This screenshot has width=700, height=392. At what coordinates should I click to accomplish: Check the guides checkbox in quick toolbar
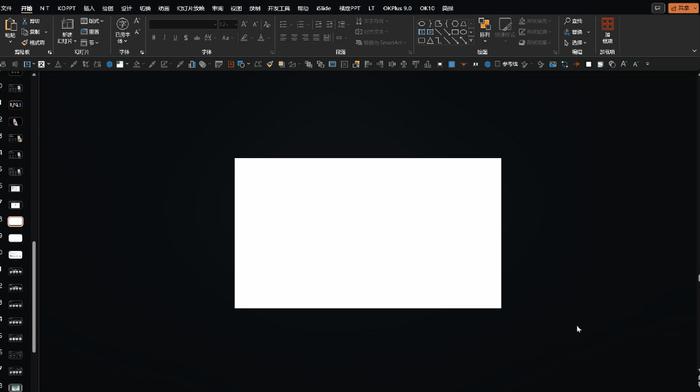pyautogui.click(x=497, y=64)
